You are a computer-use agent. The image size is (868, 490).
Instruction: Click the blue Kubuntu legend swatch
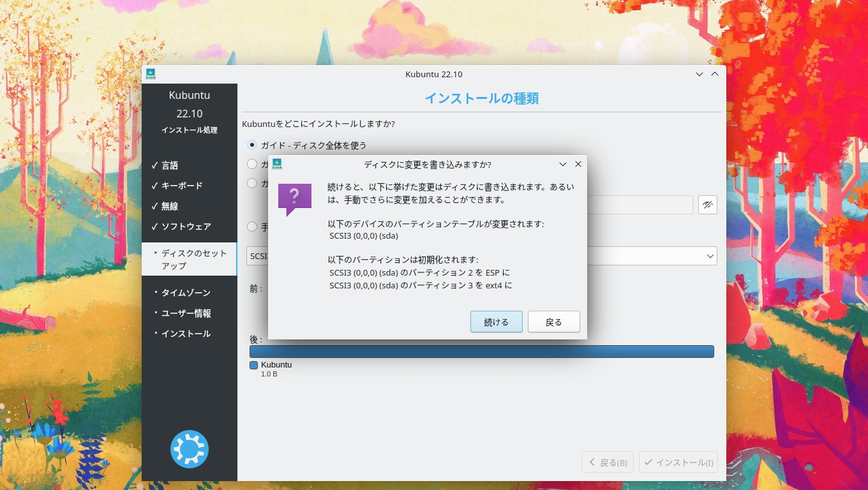253,366
